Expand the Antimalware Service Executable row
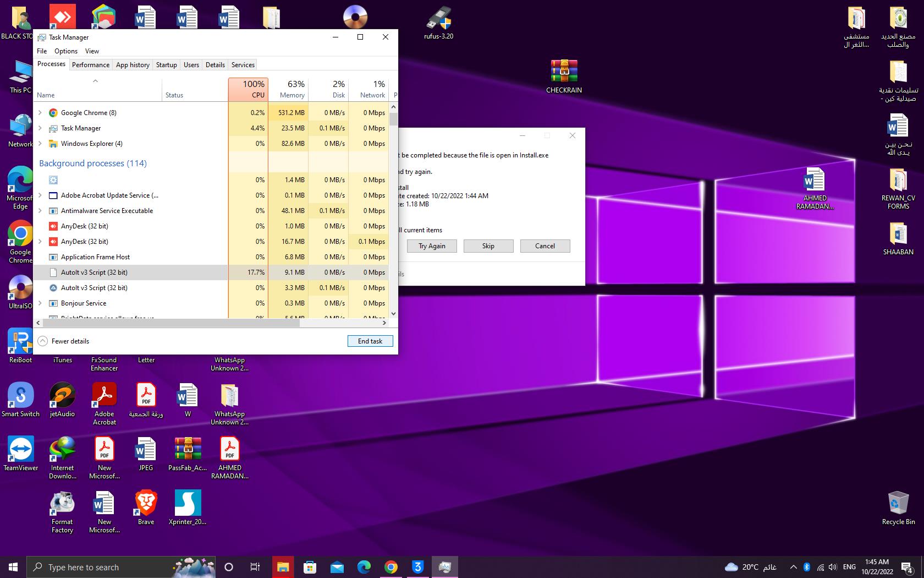This screenshot has width=924, height=578. pos(40,211)
